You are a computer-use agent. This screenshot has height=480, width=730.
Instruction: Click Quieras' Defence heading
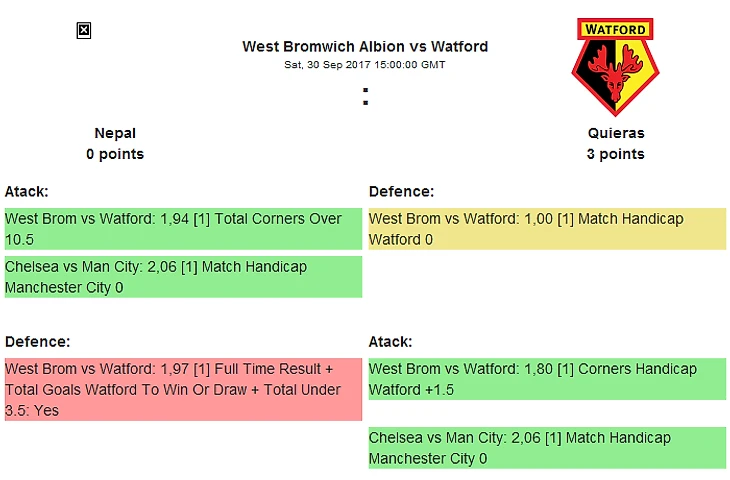401,191
